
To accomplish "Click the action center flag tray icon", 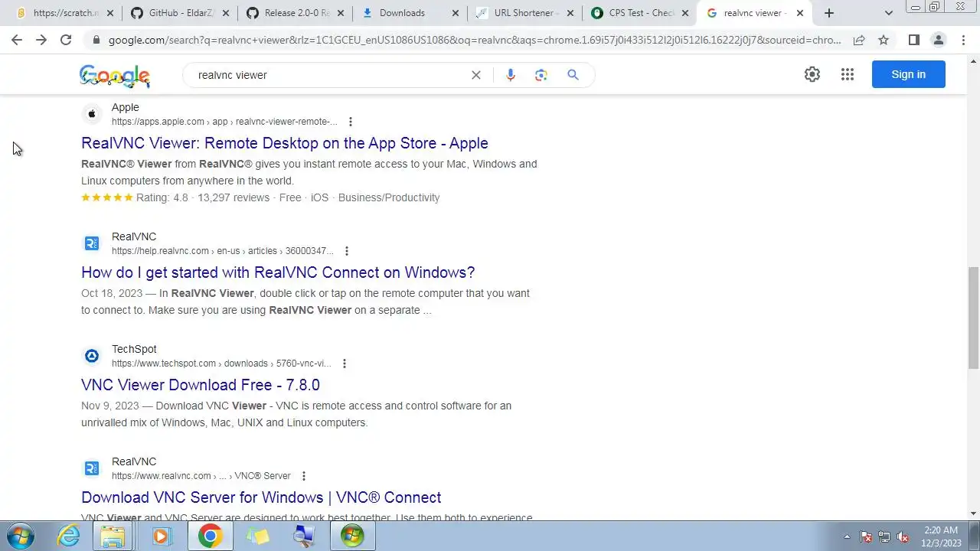I will (x=866, y=537).
